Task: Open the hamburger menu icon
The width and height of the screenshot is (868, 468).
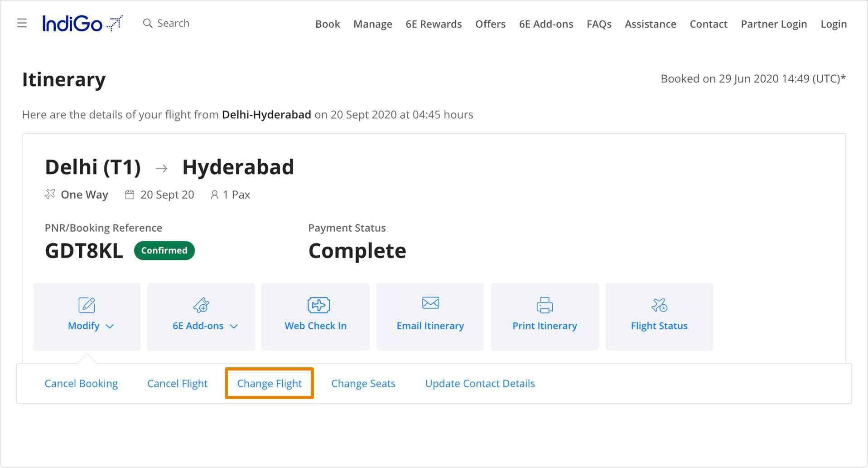Action: 22,23
